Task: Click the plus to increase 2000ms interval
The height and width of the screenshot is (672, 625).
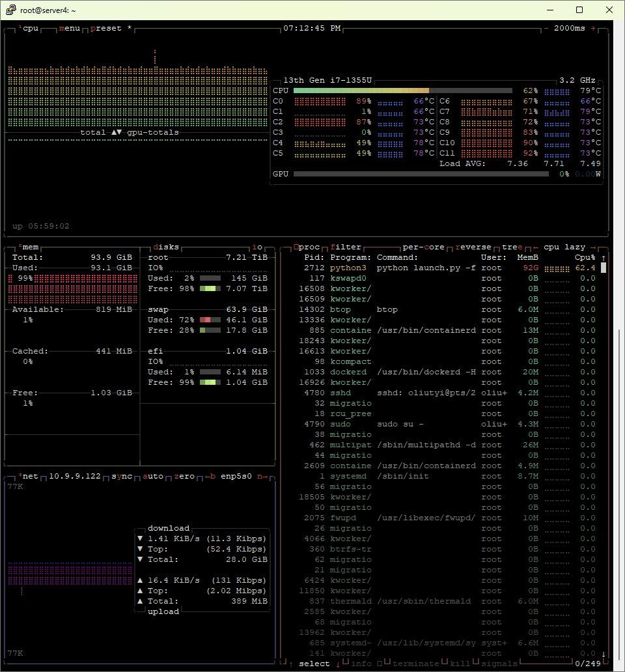Action: tap(593, 29)
